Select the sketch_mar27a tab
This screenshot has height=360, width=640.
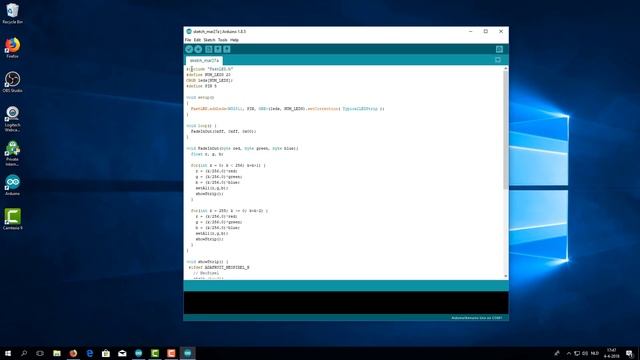tap(204, 60)
